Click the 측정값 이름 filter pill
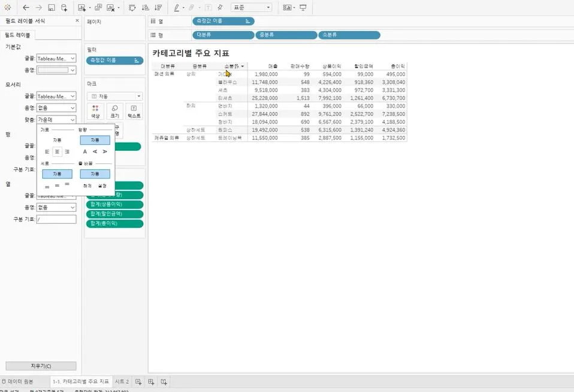The width and height of the screenshot is (574, 392). (114, 60)
